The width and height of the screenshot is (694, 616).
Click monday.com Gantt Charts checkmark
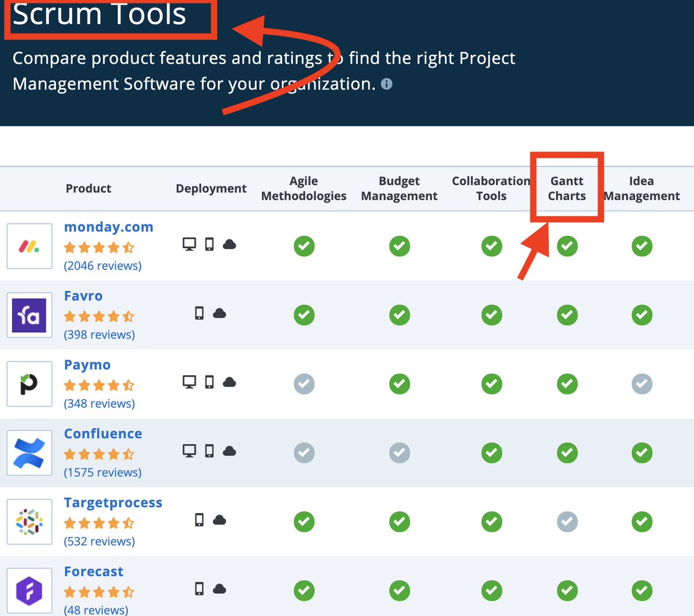pyautogui.click(x=567, y=246)
